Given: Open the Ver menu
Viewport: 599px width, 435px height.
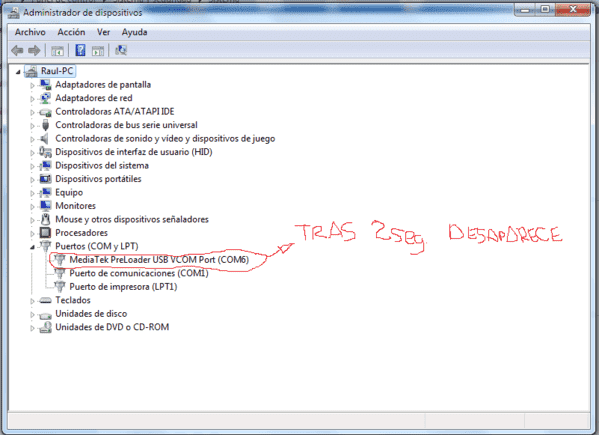Looking at the screenshot, I should pos(104,32).
